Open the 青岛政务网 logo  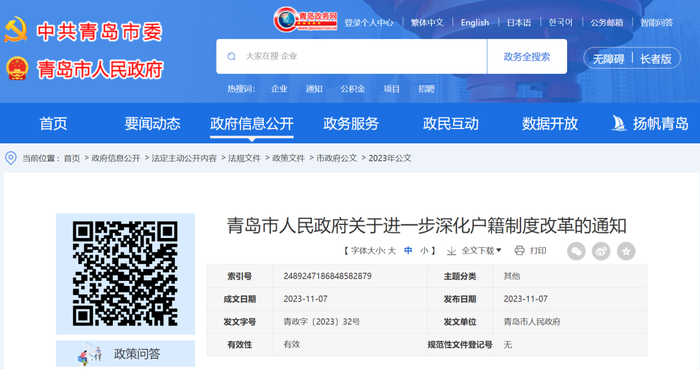click(x=305, y=19)
